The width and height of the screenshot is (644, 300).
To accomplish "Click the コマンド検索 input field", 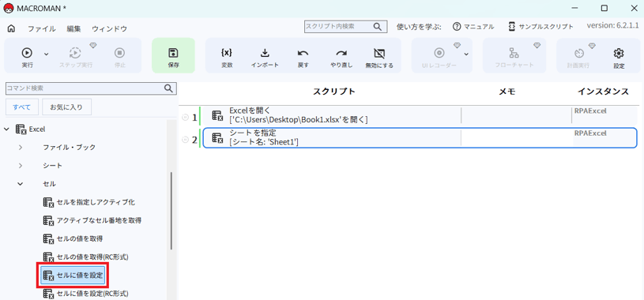I will 85,88.
